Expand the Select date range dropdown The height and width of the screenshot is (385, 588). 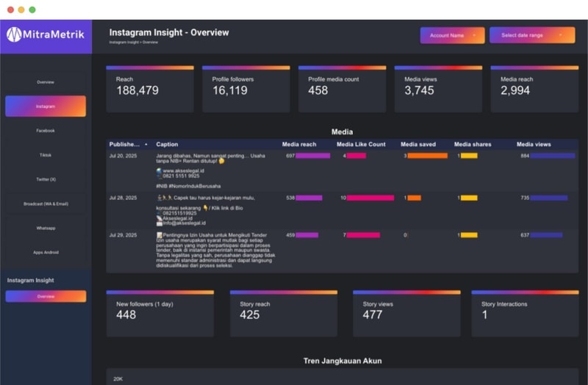[x=532, y=35]
